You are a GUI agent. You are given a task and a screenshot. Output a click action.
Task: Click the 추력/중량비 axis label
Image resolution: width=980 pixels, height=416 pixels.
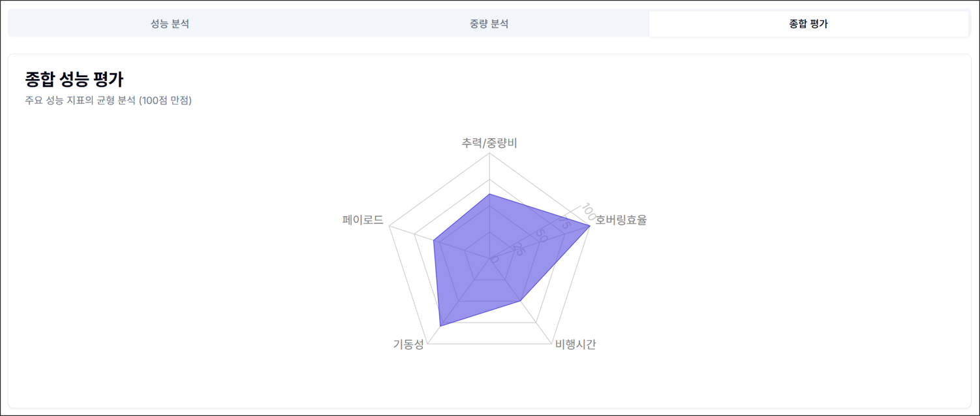pos(489,143)
